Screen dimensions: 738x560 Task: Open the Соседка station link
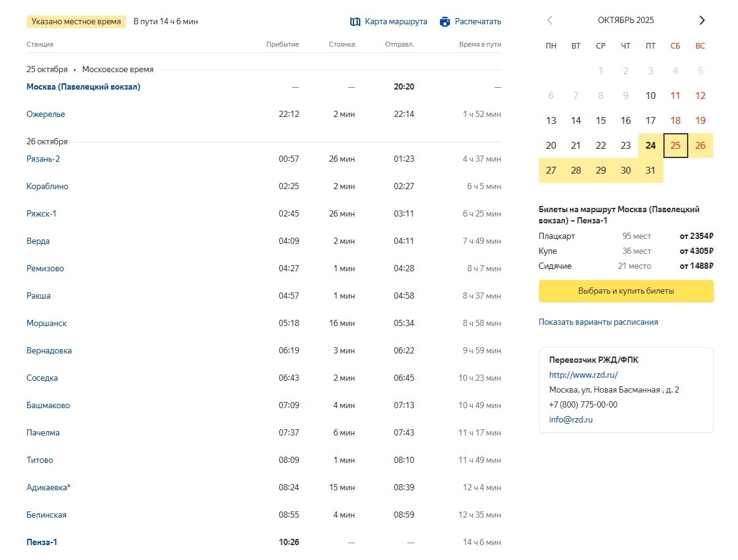coord(42,378)
